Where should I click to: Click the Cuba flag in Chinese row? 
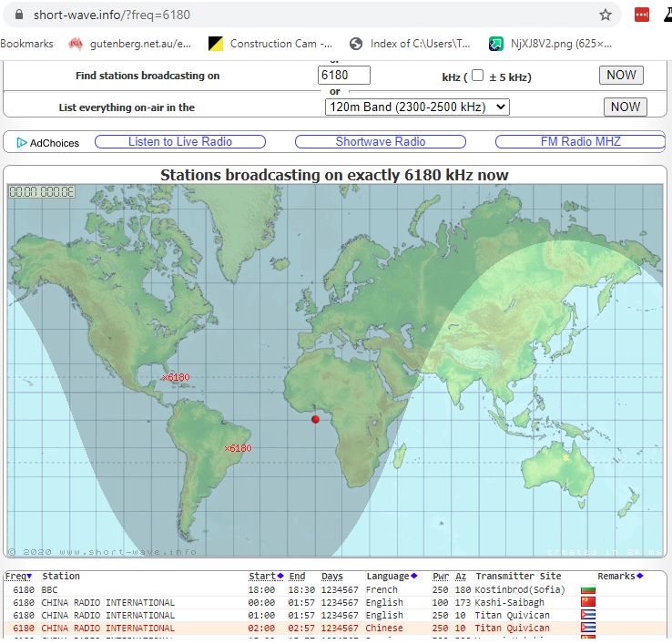click(x=588, y=628)
